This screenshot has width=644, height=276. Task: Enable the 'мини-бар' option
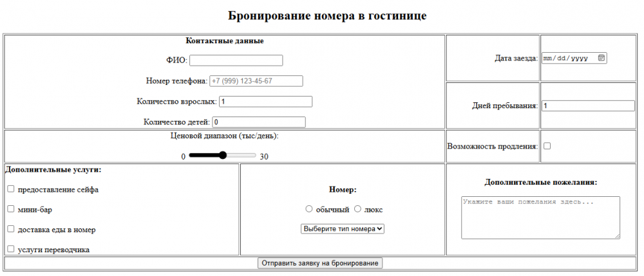click(11, 208)
